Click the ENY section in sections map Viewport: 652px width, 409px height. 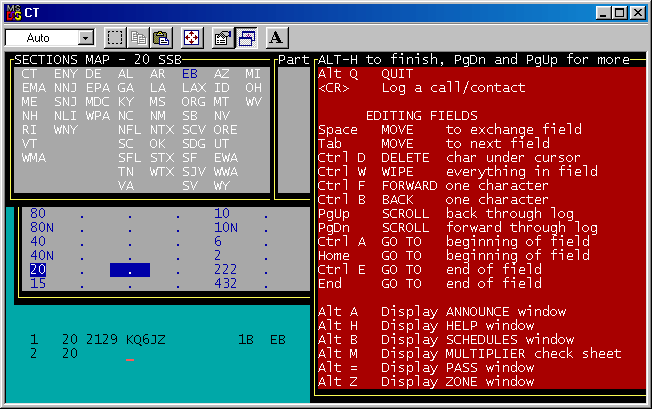66,74
